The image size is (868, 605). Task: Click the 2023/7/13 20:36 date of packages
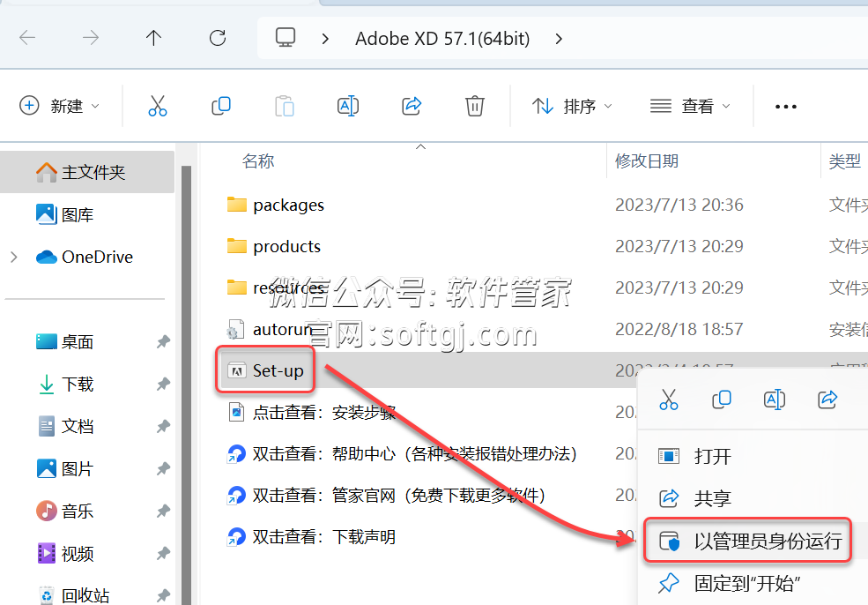point(679,205)
